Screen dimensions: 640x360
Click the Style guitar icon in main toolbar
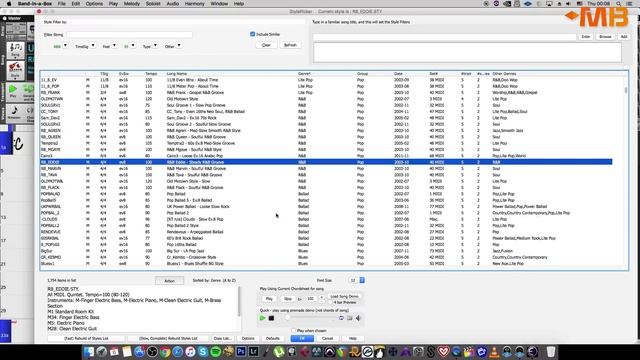tap(15, 70)
